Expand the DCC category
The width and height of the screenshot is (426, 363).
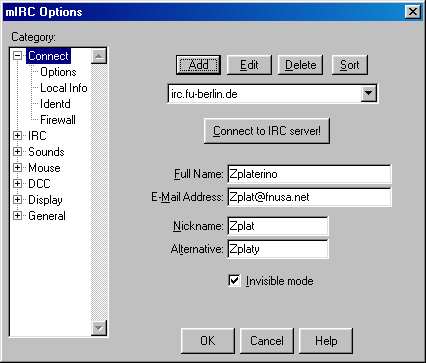coord(17,184)
